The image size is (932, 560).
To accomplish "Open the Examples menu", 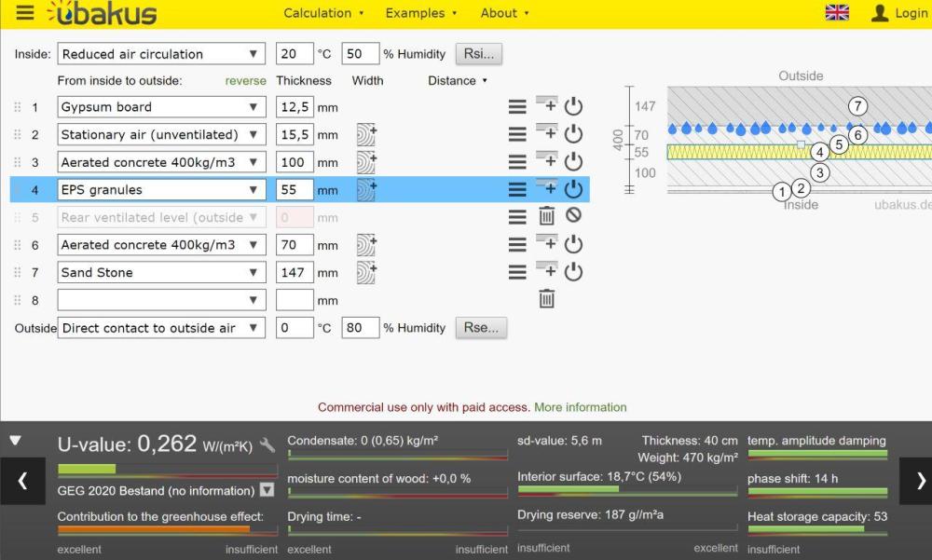I will tap(421, 13).
